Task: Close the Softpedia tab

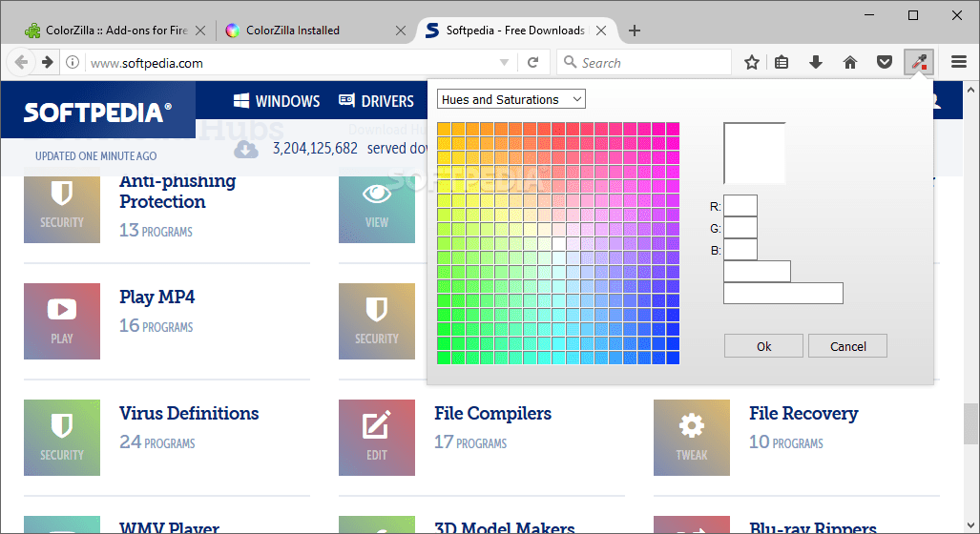Action: (600, 31)
